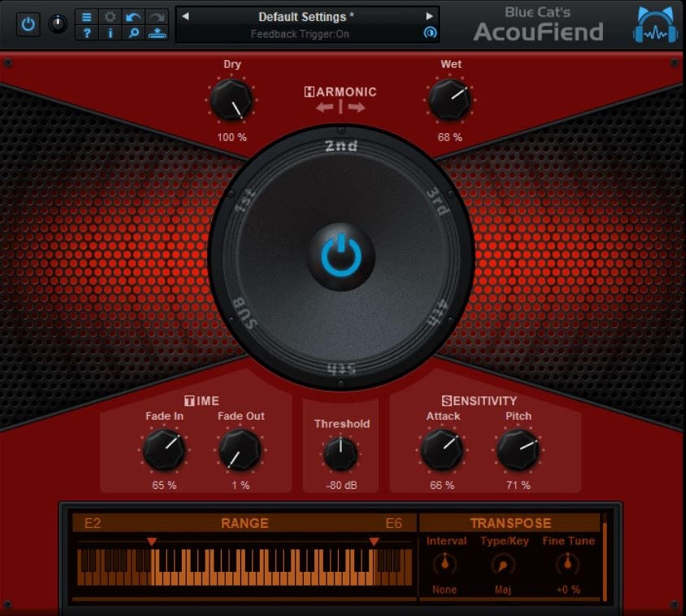Click the blue circular preset display icon
686x616 pixels.
coord(430,33)
